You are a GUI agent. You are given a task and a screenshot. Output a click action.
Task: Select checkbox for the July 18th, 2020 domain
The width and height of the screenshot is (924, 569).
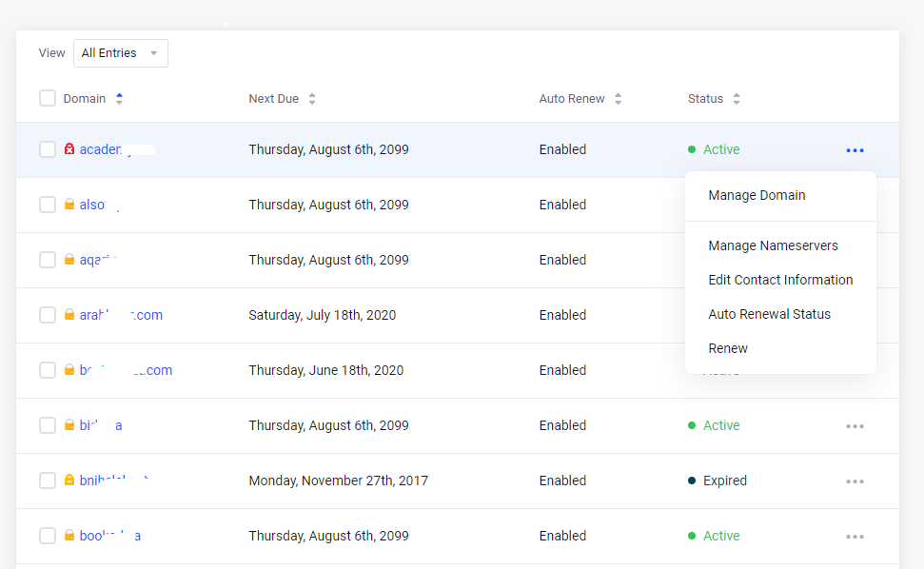click(48, 315)
